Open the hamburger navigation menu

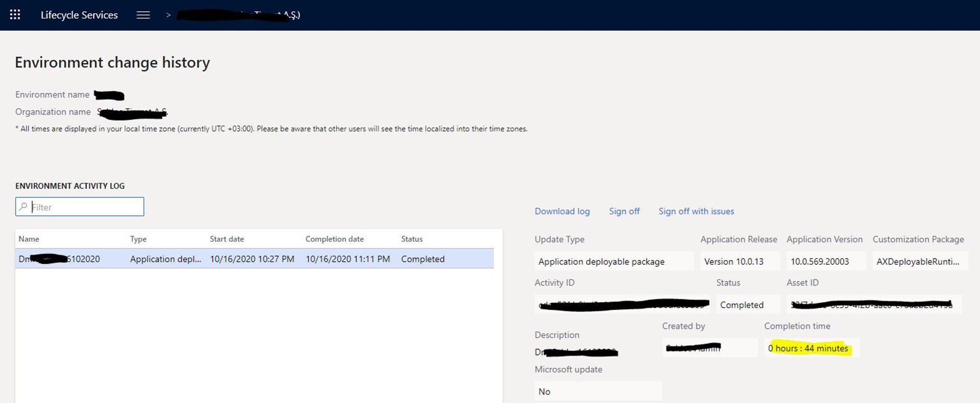tap(143, 15)
